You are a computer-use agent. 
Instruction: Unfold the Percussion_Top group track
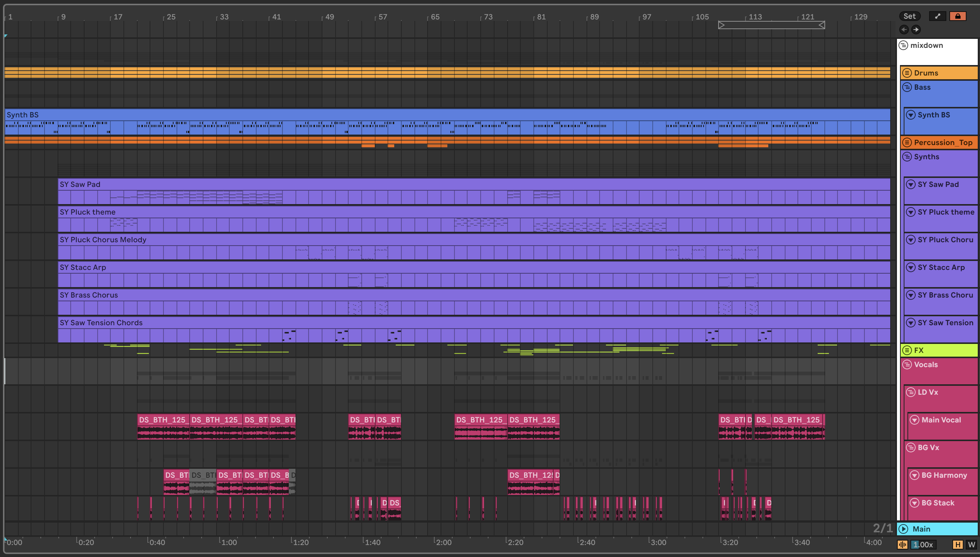[907, 142]
